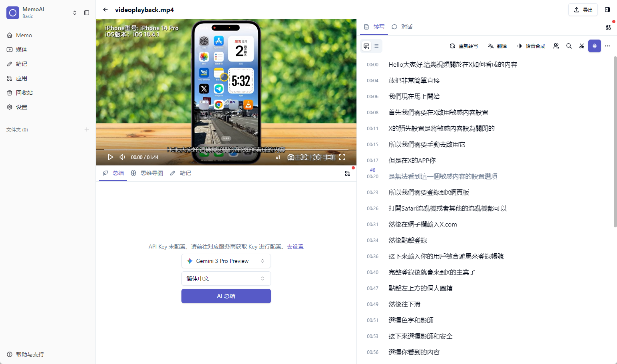
Task: Click the scissors clip icon in transcript toolbar
Action: pyautogui.click(x=581, y=46)
